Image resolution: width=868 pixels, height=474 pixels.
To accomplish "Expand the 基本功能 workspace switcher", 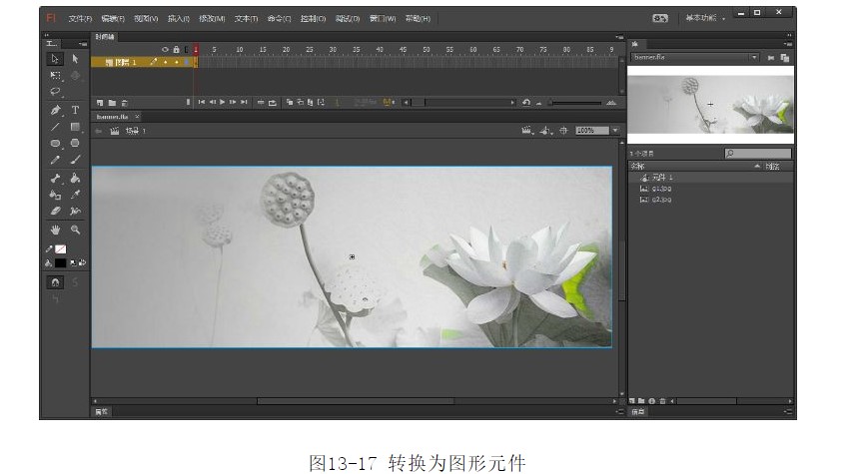I will point(705,18).
